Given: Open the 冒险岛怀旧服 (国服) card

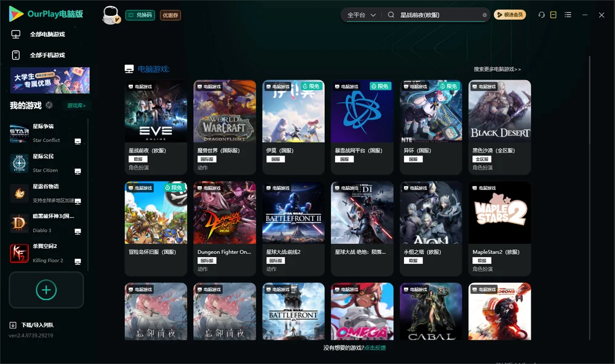Looking at the screenshot, I should [x=156, y=229].
